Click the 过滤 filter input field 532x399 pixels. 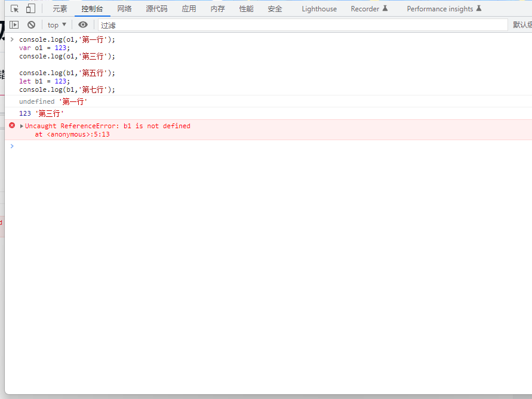(x=303, y=25)
